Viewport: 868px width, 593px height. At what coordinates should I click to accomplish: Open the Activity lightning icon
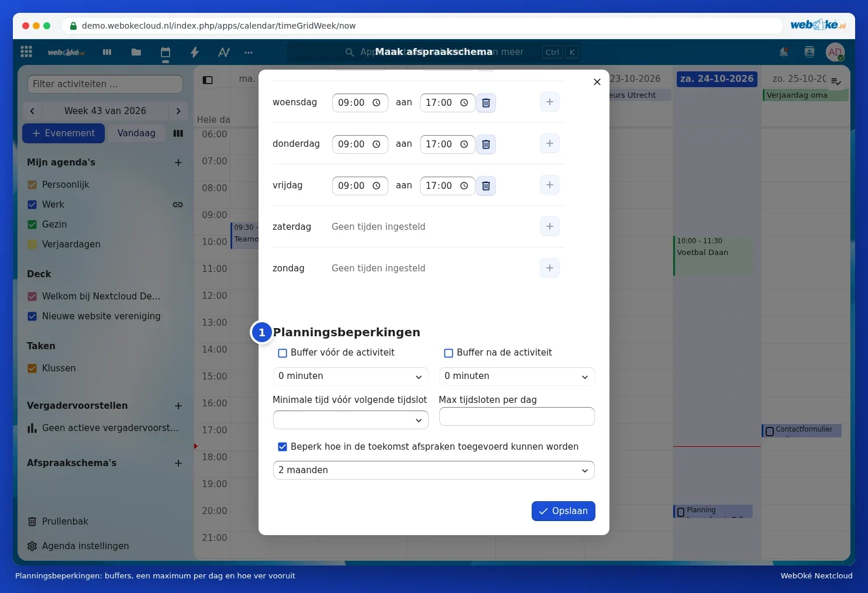coord(195,52)
